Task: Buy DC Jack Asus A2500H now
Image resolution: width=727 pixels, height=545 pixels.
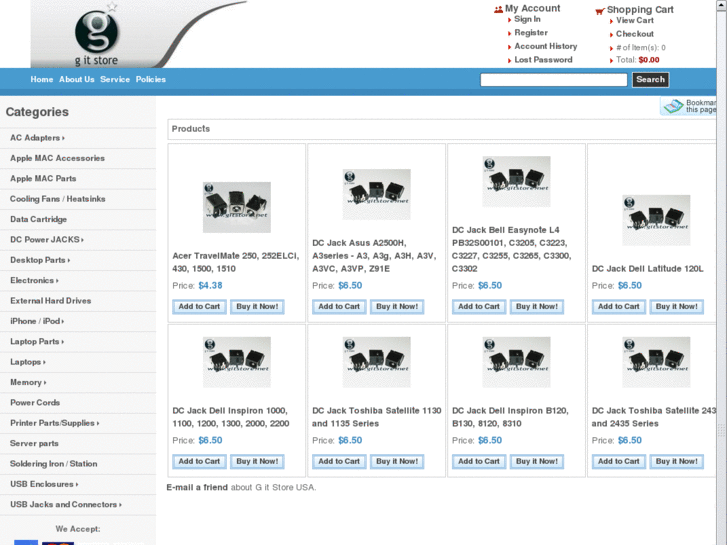Action: click(x=397, y=307)
